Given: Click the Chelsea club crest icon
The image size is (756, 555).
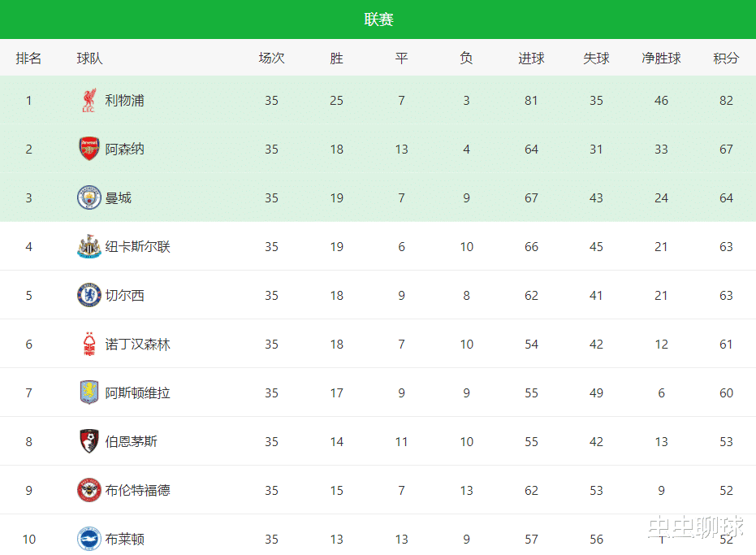Looking at the screenshot, I should pos(89,296).
